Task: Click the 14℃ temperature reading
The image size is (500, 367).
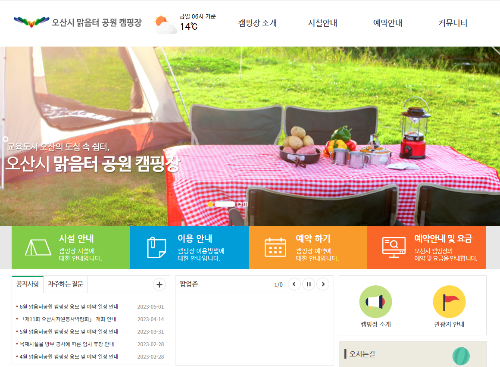Action: tap(189, 26)
